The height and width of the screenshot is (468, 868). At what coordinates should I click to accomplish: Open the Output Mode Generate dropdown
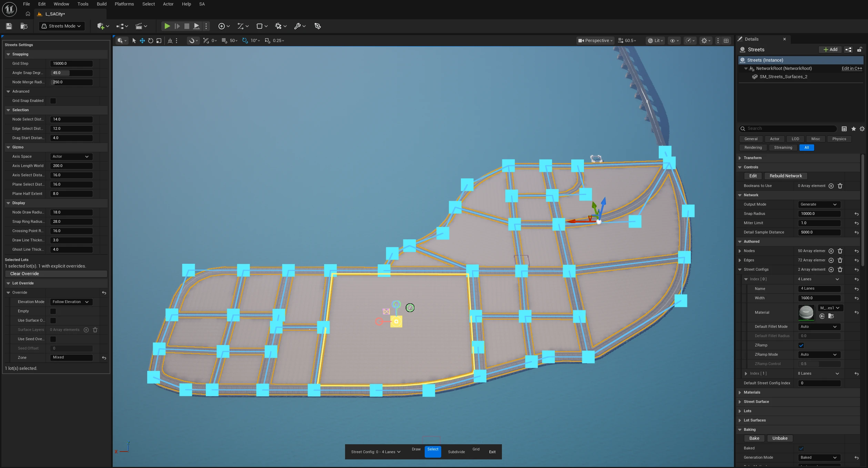pyautogui.click(x=819, y=205)
